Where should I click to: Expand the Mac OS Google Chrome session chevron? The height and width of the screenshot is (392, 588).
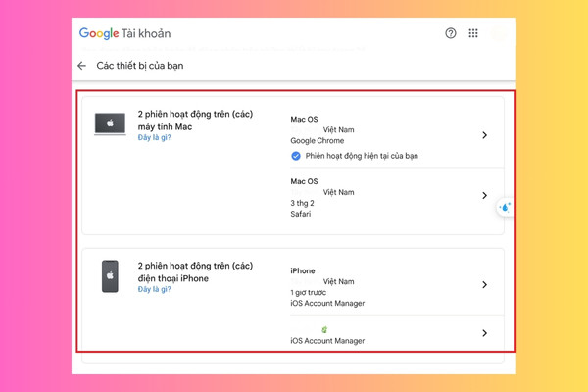(484, 135)
